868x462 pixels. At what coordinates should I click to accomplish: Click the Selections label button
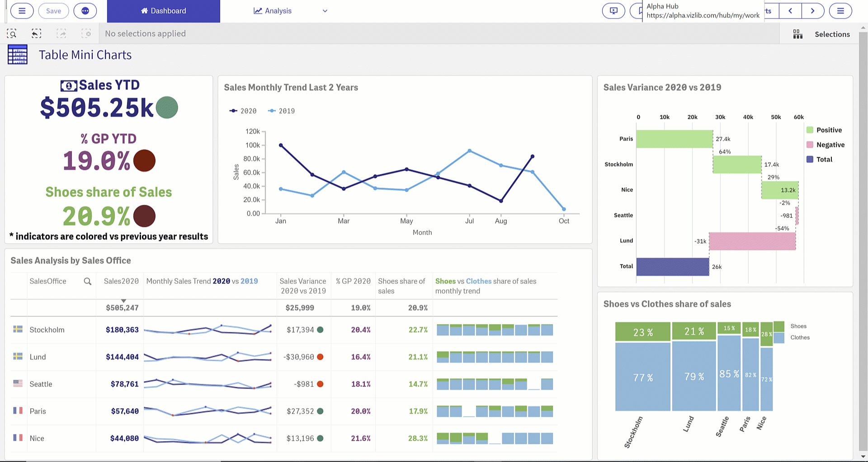832,34
